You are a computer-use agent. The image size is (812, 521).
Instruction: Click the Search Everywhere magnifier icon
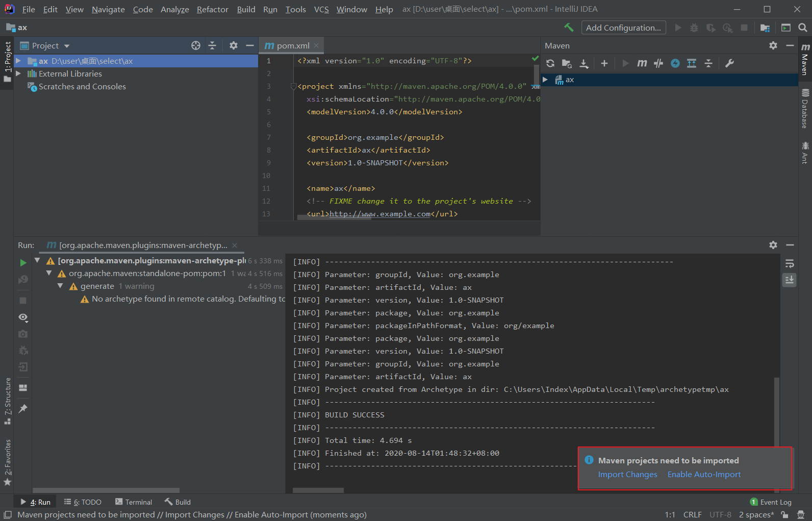pos(803,28)
